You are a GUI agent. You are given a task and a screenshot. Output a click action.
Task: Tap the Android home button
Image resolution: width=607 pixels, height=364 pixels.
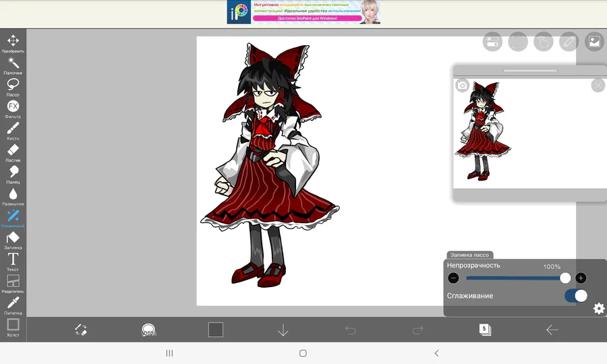pos(303,353)
